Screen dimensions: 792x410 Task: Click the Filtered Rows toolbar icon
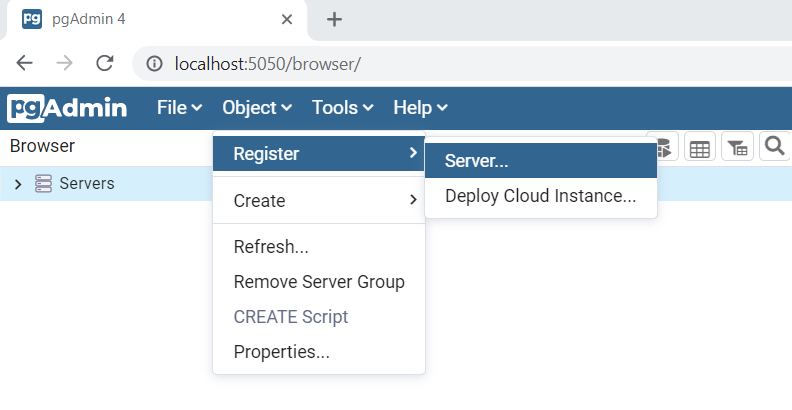coord(737,146)
